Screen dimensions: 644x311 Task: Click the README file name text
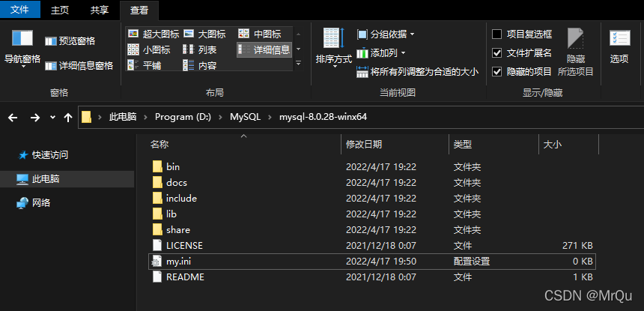tap(185, 277)
